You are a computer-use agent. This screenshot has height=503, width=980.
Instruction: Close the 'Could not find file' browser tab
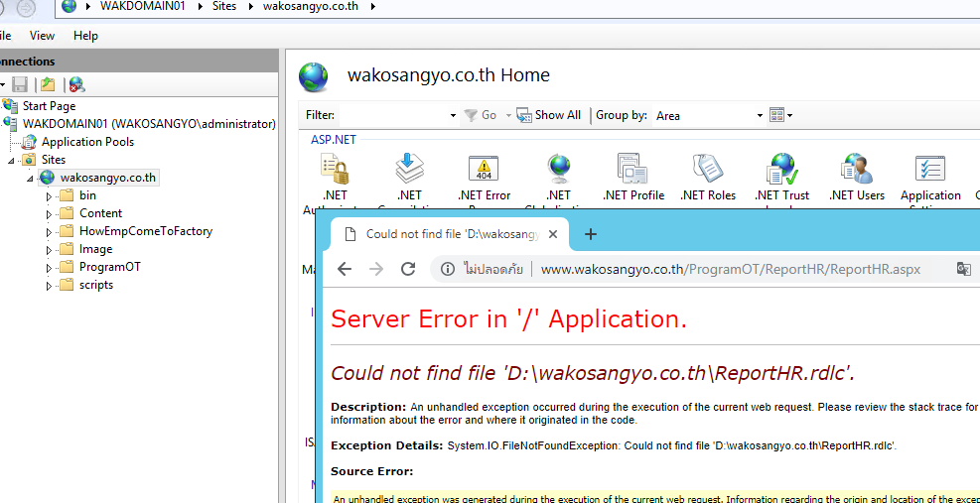552,234
